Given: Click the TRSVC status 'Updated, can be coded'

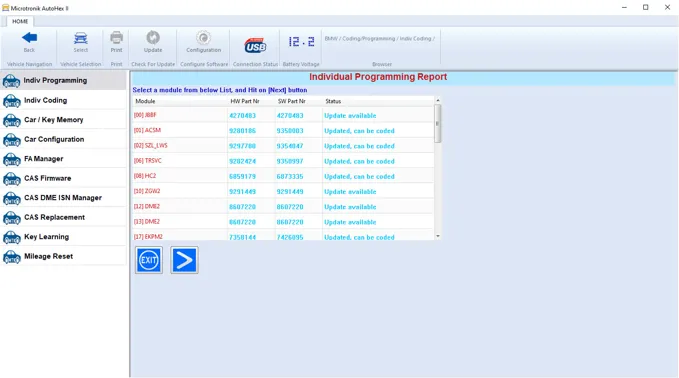Looking at the screenshot, I should 359,161.
